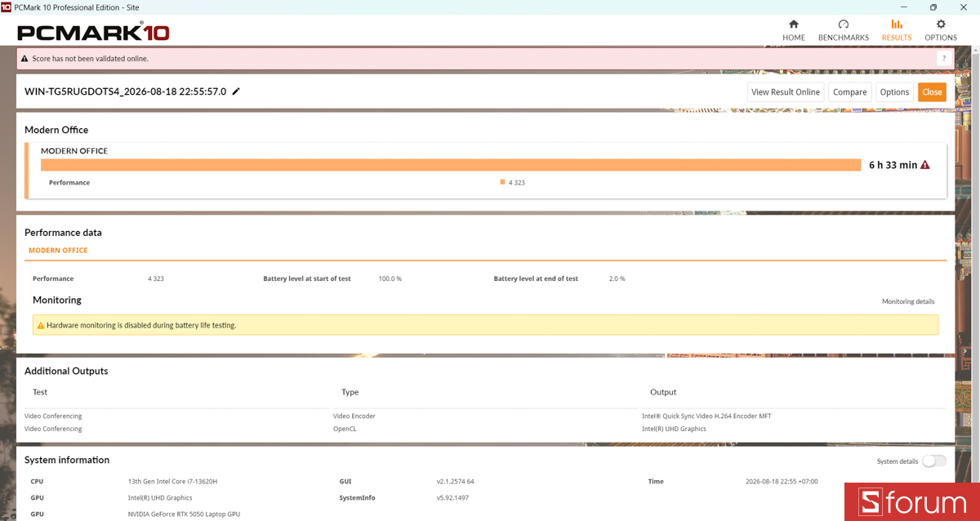
Task: Click Battery level at end value 2.0 %
Action: pos(617,278)
